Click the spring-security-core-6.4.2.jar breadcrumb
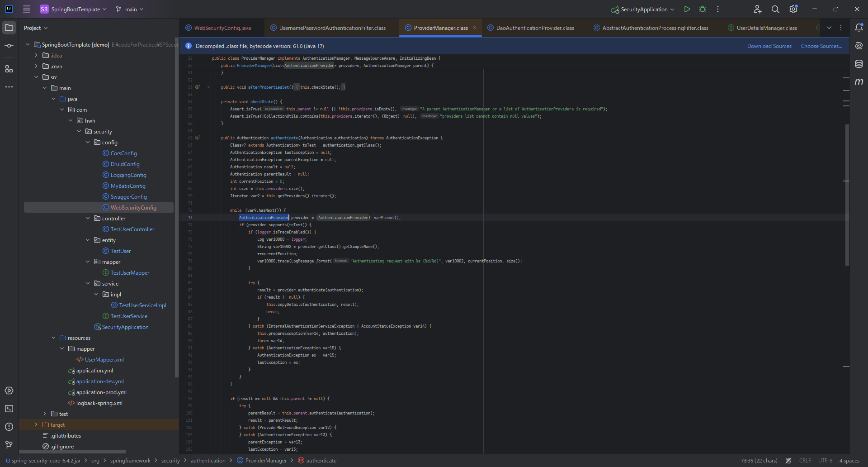The image size is (868, 467). pyautogui.click(x=43, y=461)
